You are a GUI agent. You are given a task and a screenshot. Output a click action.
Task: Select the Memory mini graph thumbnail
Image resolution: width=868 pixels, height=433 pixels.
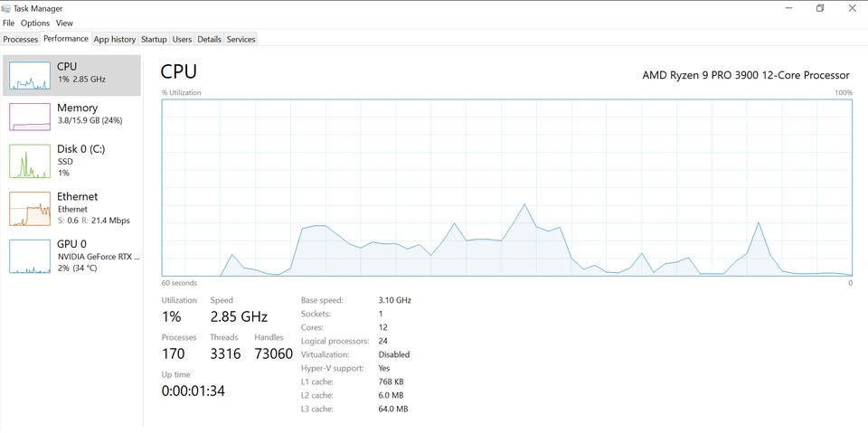(30, 117)
